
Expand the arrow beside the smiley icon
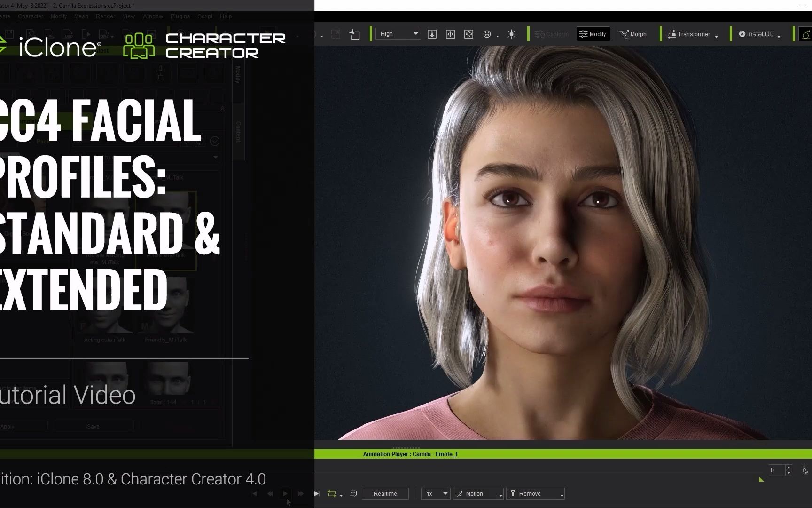tap(498, 36)
